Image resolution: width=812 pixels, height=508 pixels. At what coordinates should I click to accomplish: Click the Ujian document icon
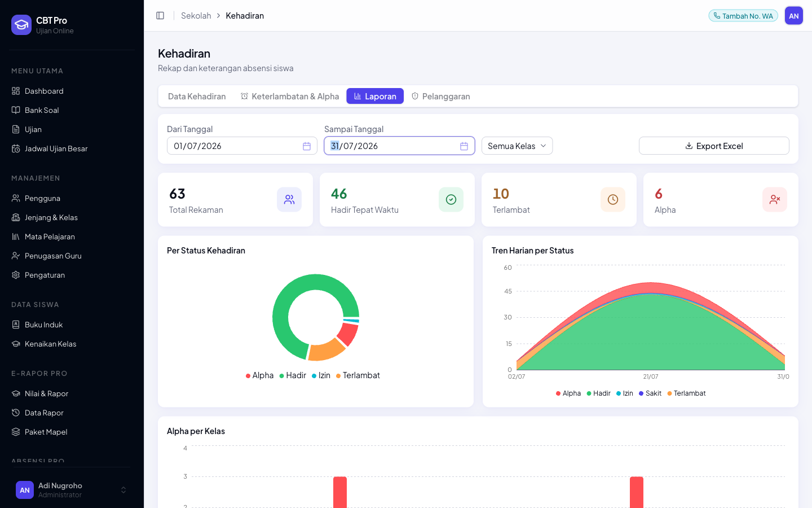pyautogui.click(x=16, y=129)
